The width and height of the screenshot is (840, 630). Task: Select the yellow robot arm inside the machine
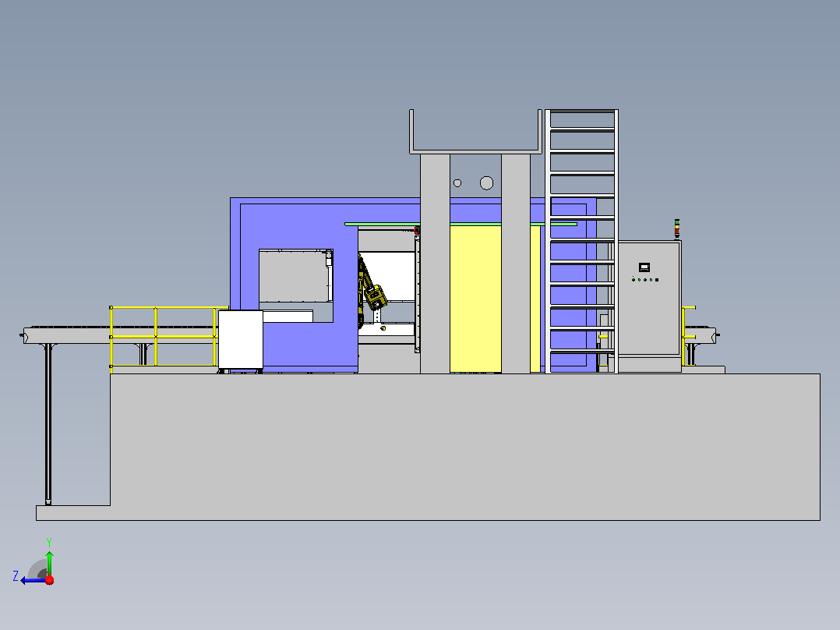(x=372, y=292)
